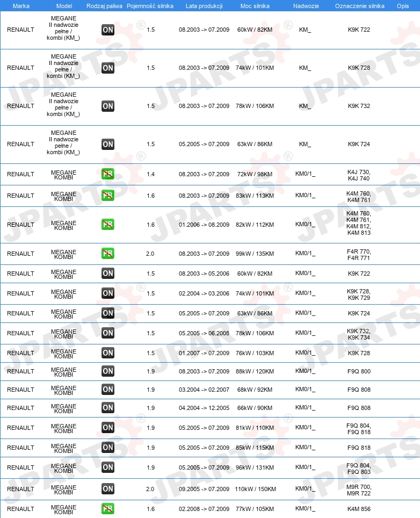Screen dimensions: 420x518
Task: Click the 09.2005 -> 07.2009 production years
Action: tap(204, 489)
